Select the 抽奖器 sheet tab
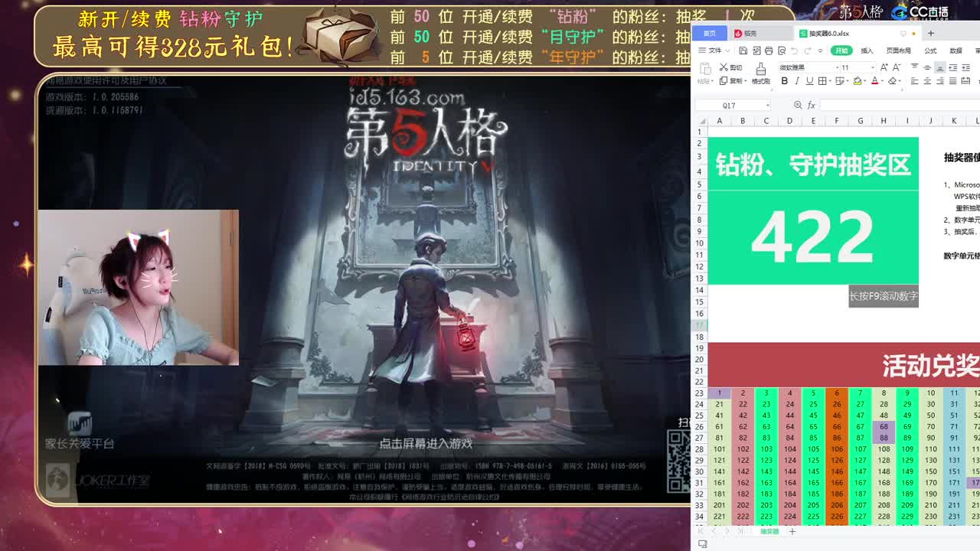The width and height of the screenshot is (980, 551). [769, 531]
